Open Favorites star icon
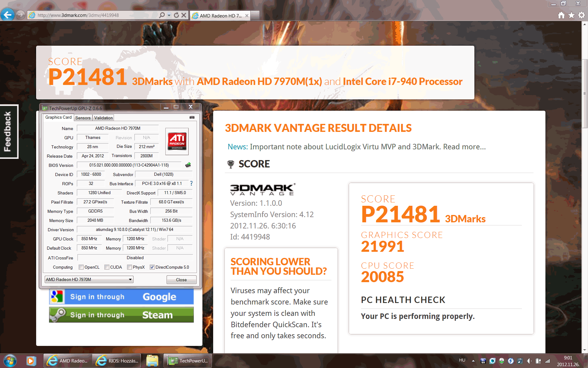The image size is (588, 368). click(571, 15)
